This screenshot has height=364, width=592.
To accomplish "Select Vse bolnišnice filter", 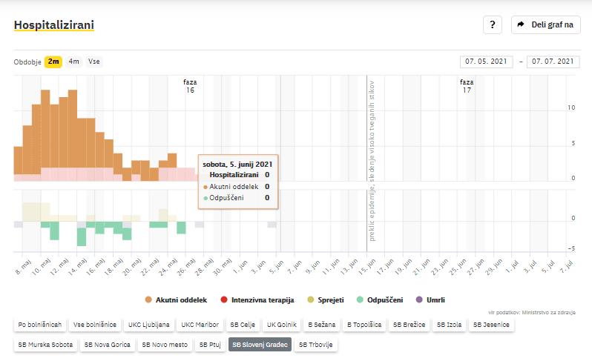I will pos(94,325).
